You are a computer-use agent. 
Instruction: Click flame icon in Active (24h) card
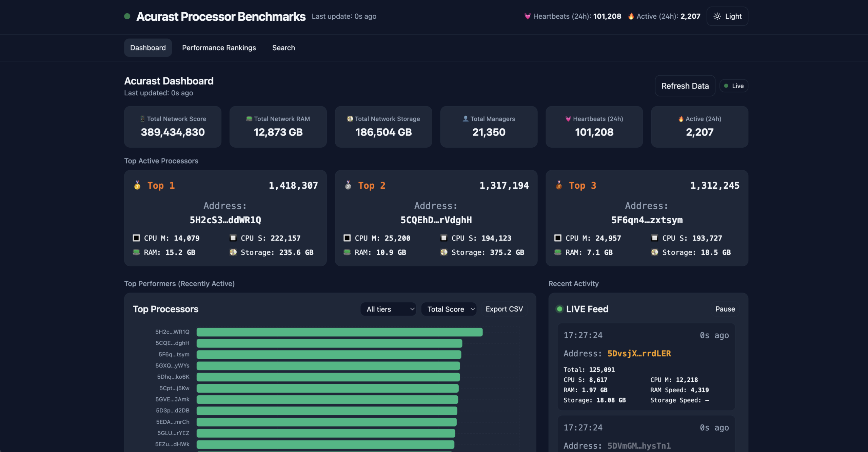[x=681, y=119]
